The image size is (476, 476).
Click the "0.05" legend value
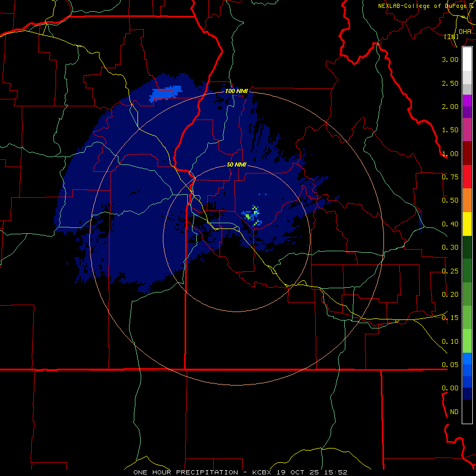(x=450, y=365)
